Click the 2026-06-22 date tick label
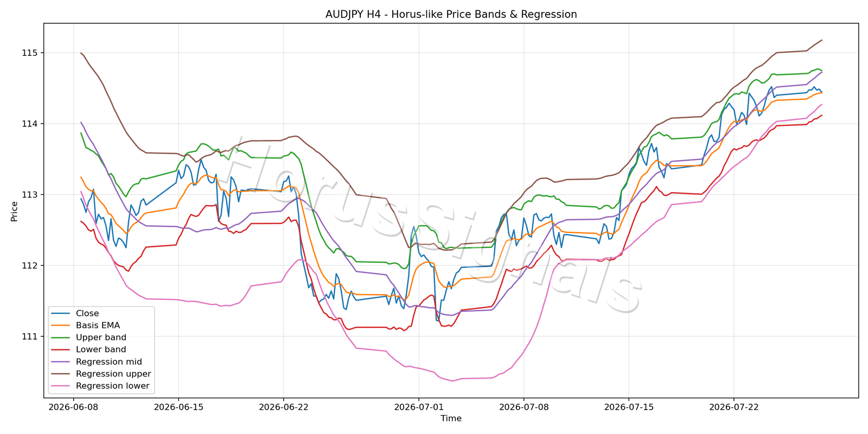 [x=283, y=406]
